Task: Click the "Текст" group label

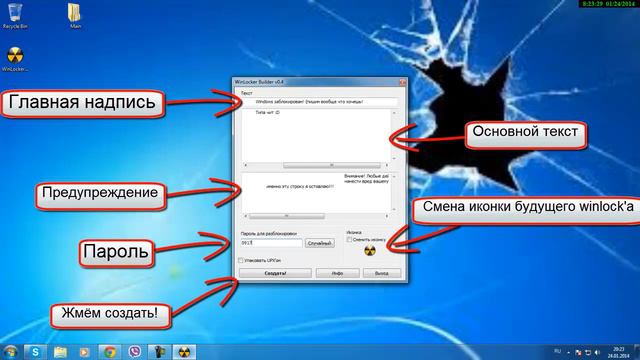Action: click(247, 93)
